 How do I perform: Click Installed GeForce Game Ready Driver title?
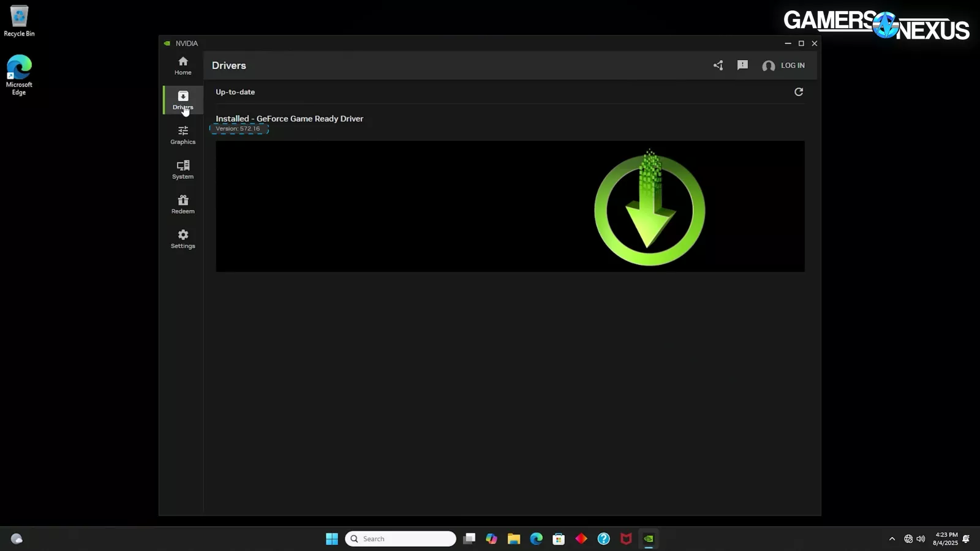coord(289,119)
